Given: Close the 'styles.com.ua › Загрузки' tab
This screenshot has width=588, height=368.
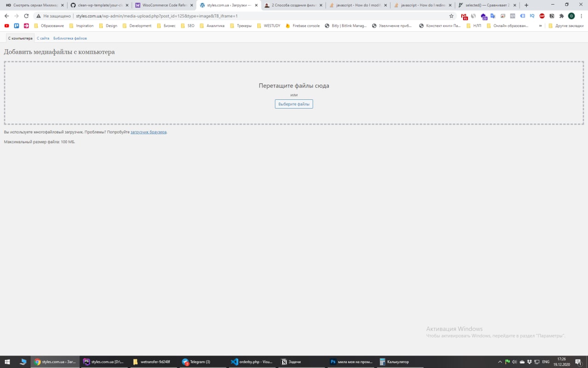Looking at the screenshot, I should pyautogui.click(x=256, y=5).
